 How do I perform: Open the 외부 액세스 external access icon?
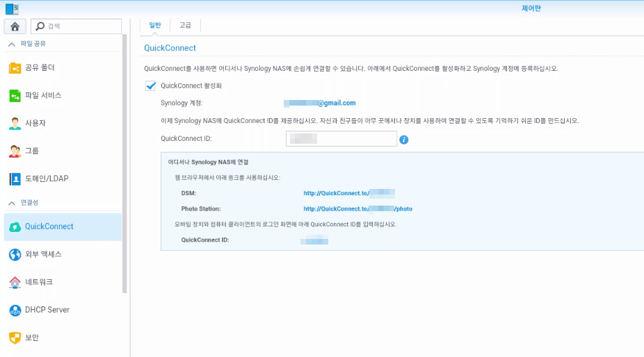15,254
